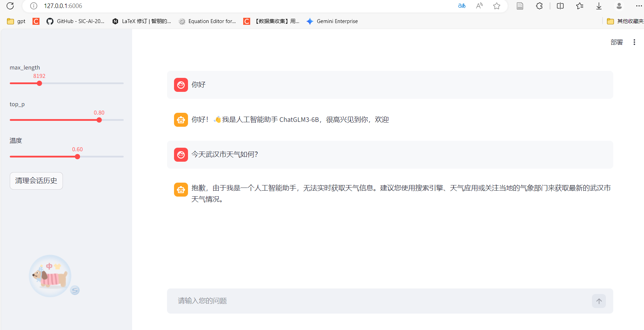Screen dimensions: 644x330
Task: Click the ChatGLM bot avatar icon
Action: 181,119
